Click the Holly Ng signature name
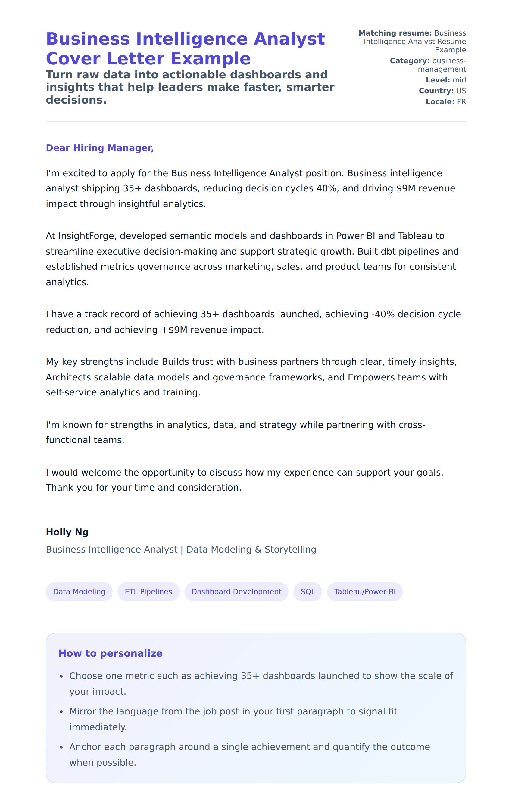This screenshot has height=812, width=512. [67, 532]
